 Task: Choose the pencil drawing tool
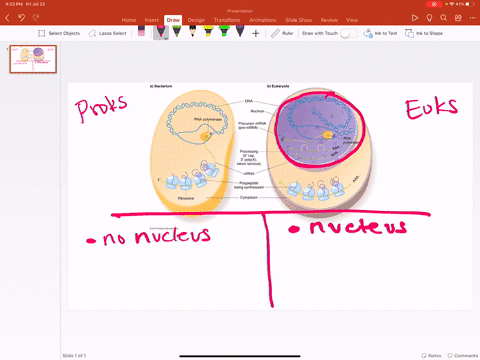[192, 32]
